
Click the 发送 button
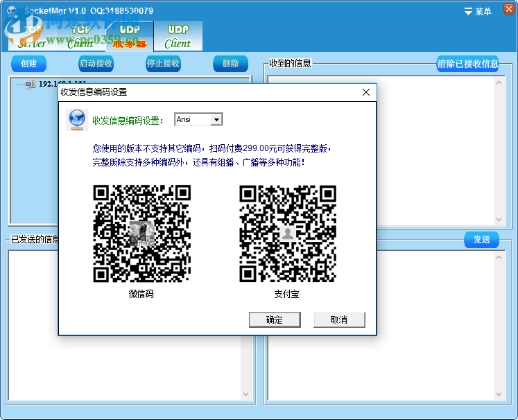point(482,240)
